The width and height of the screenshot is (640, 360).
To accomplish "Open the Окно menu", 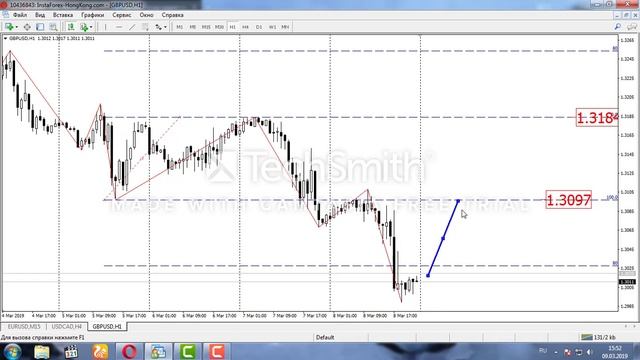I will point(146,15).
